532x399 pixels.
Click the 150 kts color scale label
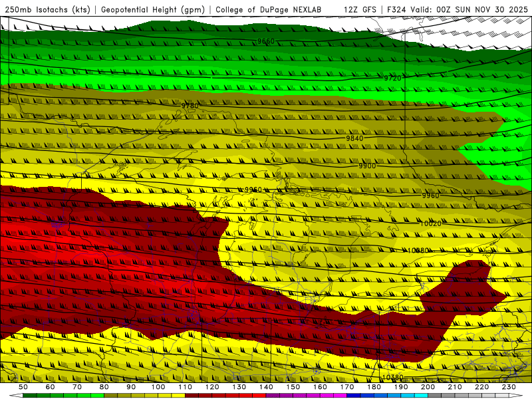293,387
